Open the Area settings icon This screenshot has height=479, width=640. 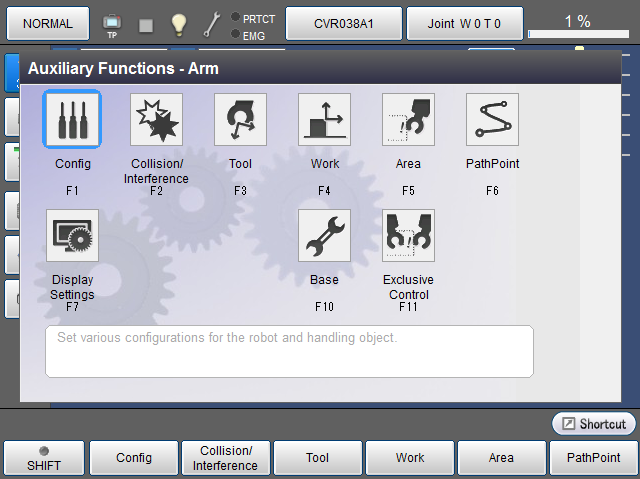(x=408, y=120)
